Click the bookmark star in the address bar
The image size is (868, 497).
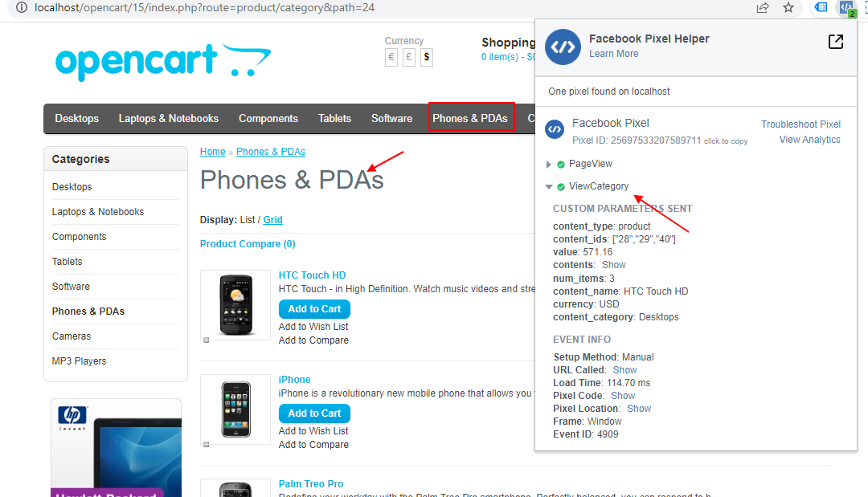coord(788,8)
